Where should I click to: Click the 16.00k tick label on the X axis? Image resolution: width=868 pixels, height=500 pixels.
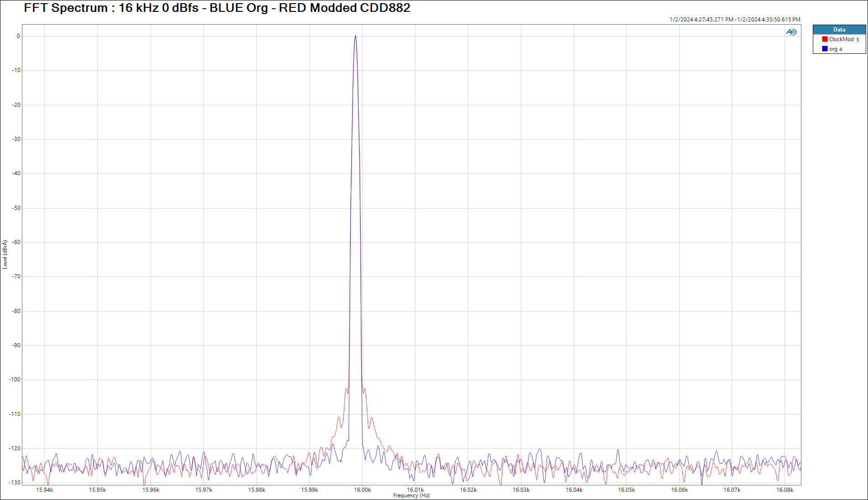click(x=363, y=490)
